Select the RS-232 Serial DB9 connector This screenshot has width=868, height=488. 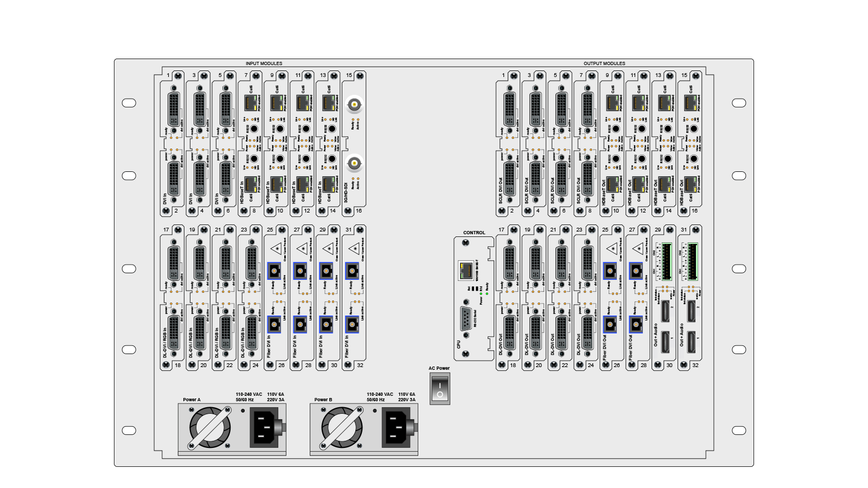click(465, 318)
